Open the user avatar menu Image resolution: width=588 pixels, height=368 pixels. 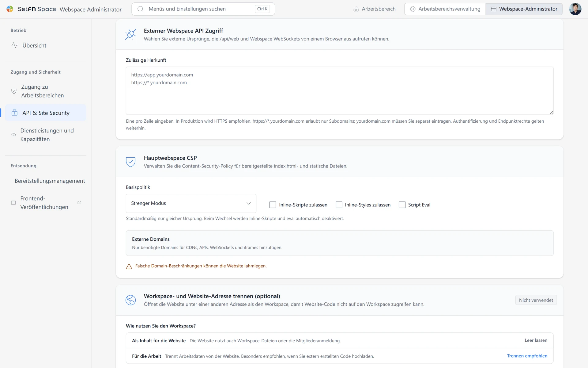pyautogui.click(x=575, y=9)
